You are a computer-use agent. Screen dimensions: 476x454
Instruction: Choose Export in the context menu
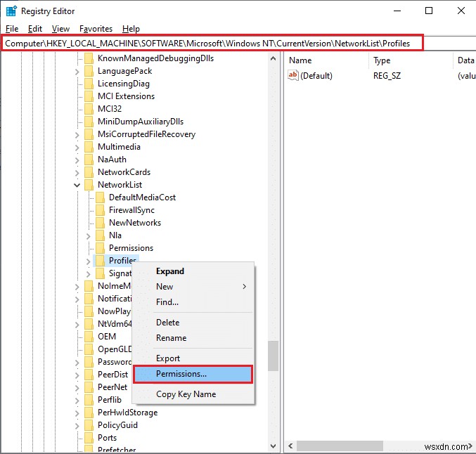coord(193,358)
